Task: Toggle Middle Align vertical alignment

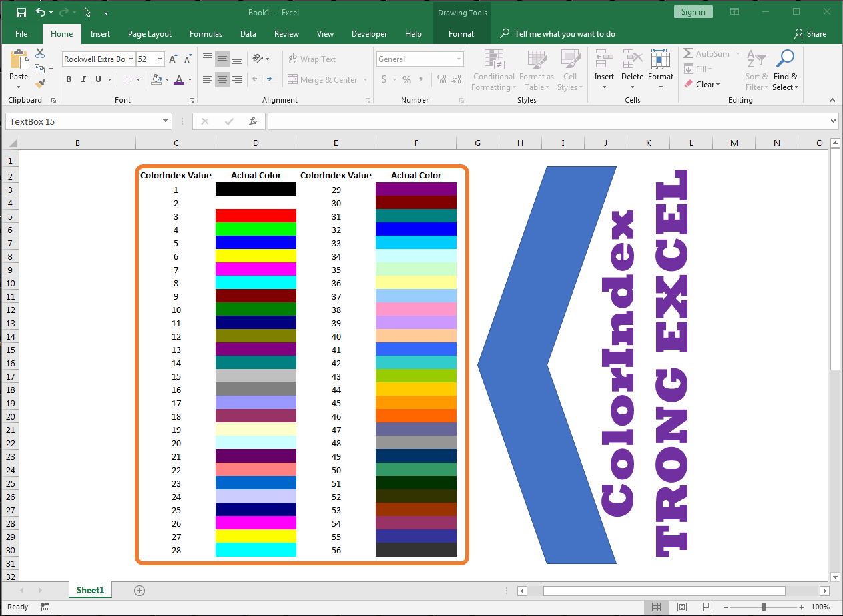Action: pyautogui.click(x=222, y=59)
